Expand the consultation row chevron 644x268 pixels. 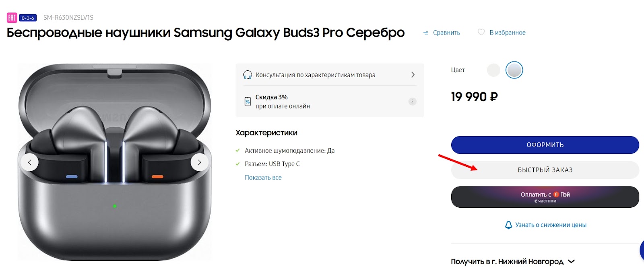pyautogui.click(x=413, y=75)
